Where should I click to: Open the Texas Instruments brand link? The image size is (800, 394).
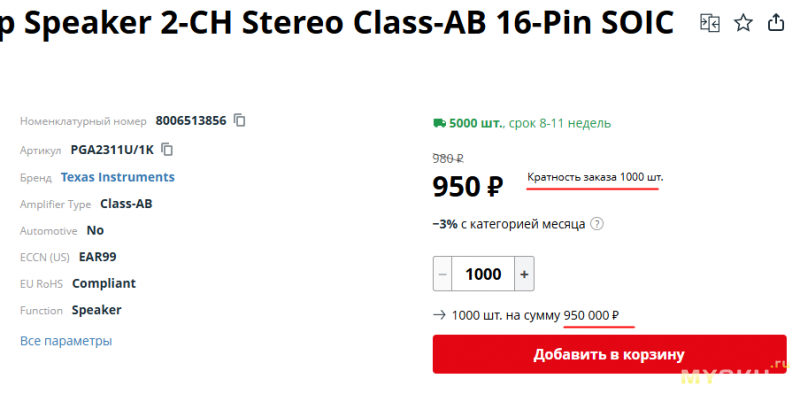(117, 177)
